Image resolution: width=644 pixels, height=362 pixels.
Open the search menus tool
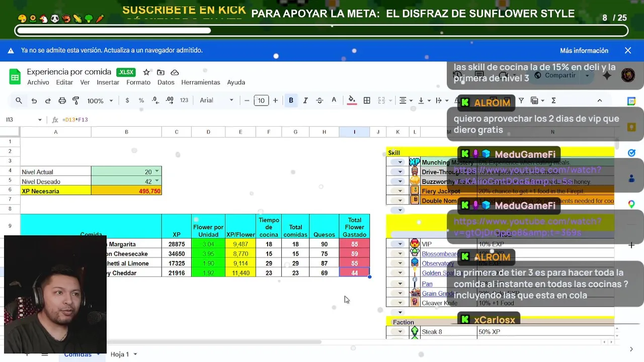pos(19,101)
